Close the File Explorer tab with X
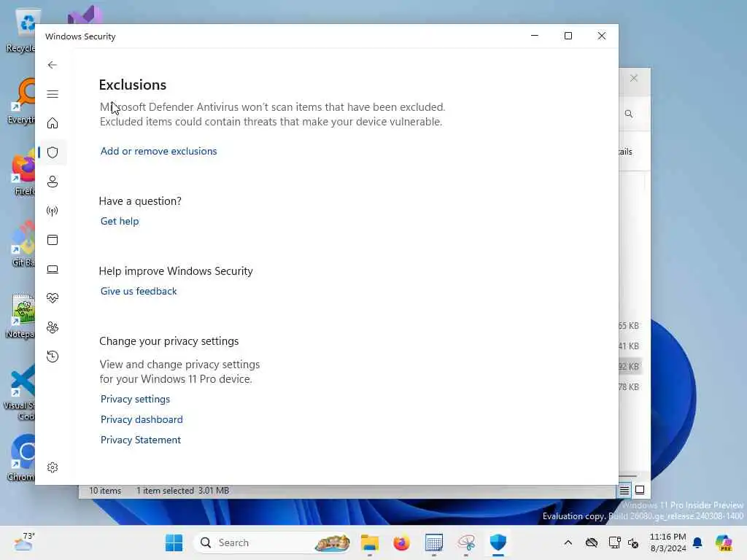Viewport: 747px width, 560px height. point(634,78)
